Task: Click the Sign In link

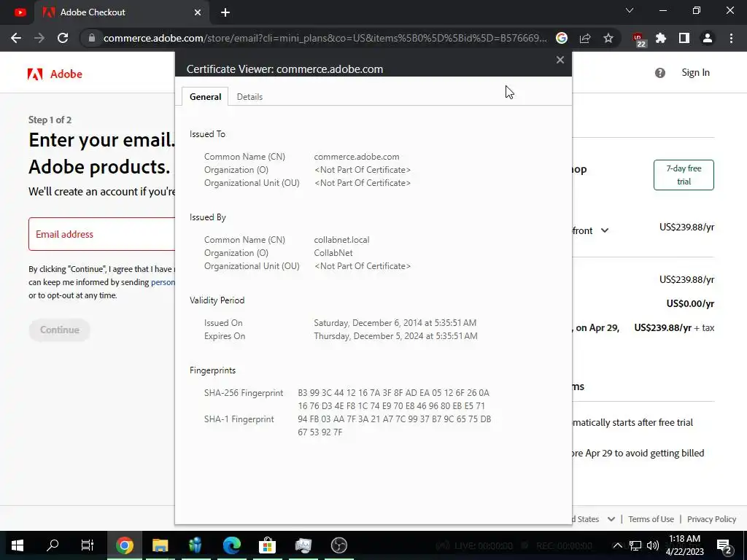Action: (x=695, y=72)
